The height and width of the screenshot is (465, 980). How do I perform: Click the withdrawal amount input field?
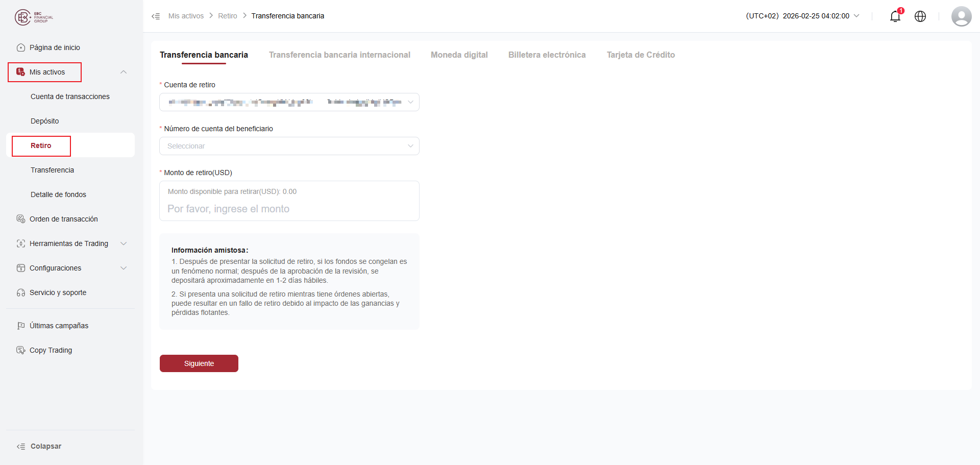(289, 209)
